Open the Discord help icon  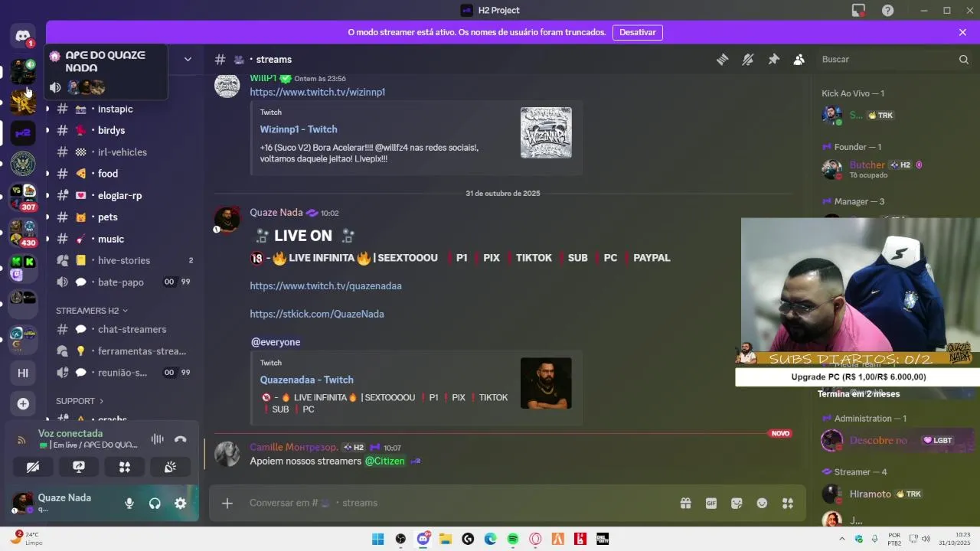point(887,10)
